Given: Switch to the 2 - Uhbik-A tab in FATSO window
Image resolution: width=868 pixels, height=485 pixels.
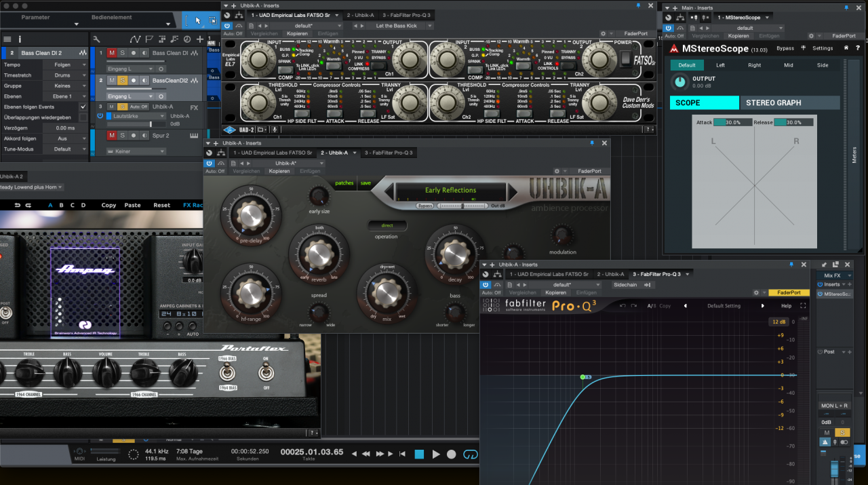Looking at the screenshot, I should pyautogui.click(x=360, y=15).
